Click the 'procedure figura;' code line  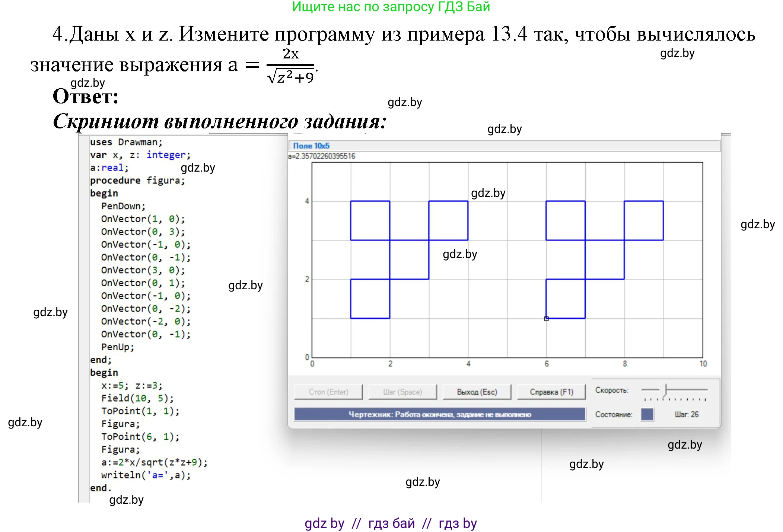click(x=137, y=181)
